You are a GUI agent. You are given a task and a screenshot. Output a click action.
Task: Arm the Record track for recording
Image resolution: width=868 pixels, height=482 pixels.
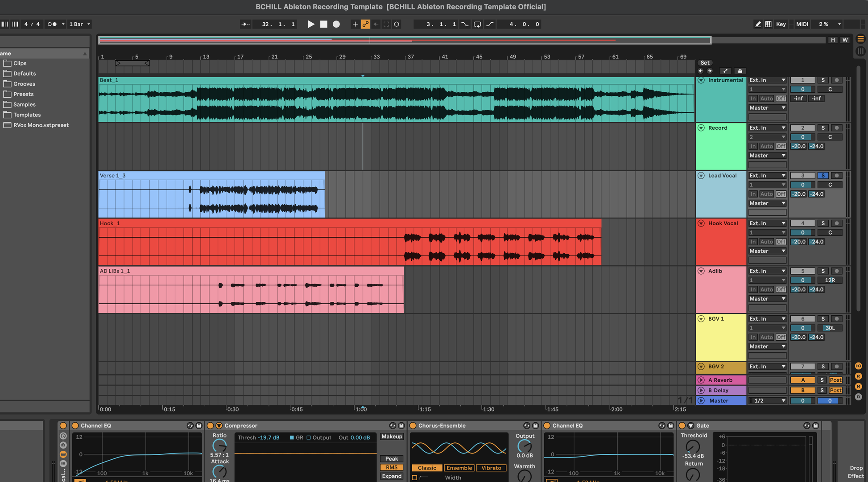836,128
